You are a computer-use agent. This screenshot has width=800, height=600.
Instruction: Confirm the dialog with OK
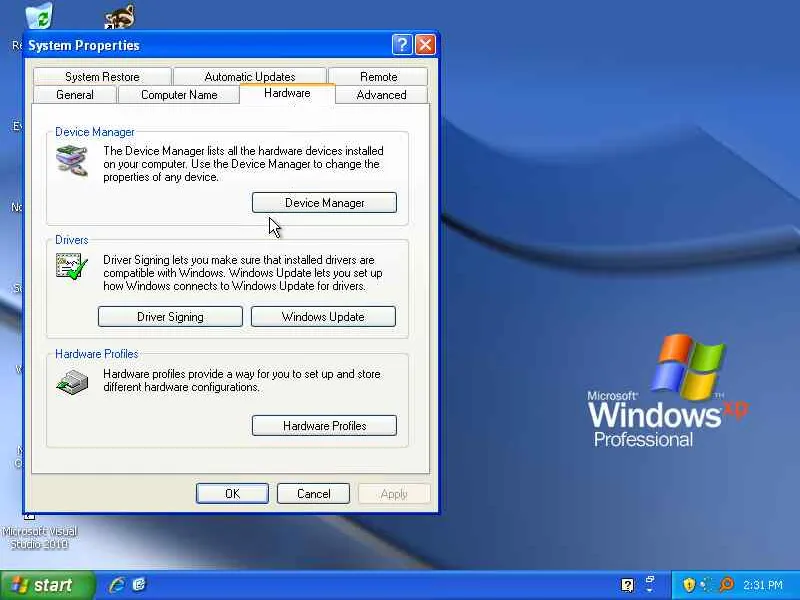pyautogui.click(x=232, y=493)
